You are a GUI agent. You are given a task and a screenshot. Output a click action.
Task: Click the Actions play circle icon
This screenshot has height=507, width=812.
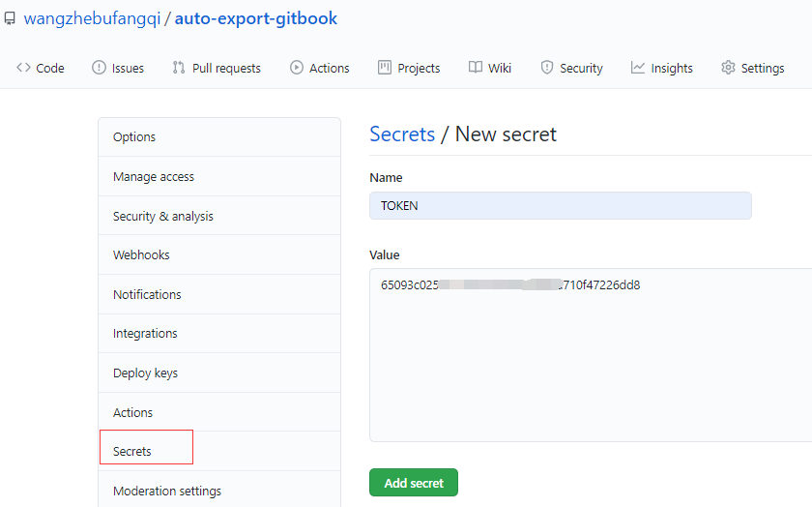pyautogui.click(x=296, y=68)
